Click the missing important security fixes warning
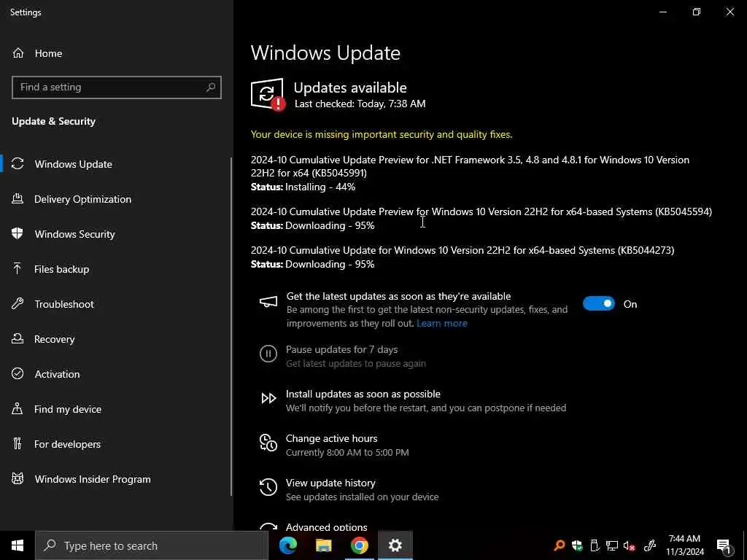Screen dimensions: 747x560 (x=382, y=135)
